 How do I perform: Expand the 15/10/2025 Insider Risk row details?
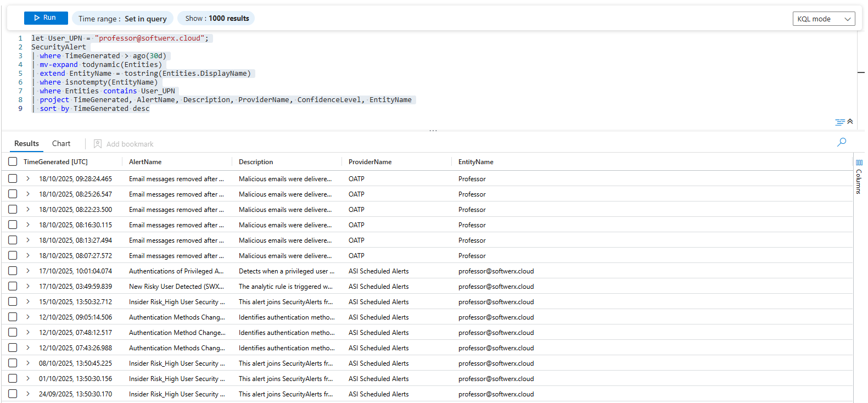tap(28, 301)
